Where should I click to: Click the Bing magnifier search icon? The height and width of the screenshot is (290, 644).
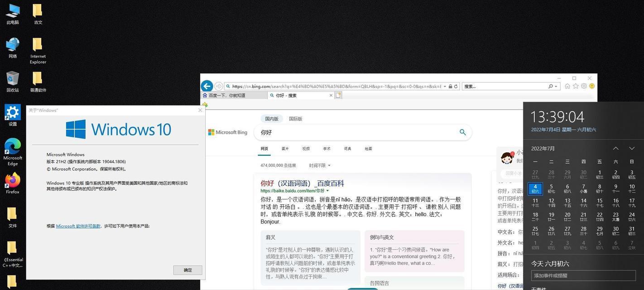point(462,132)
